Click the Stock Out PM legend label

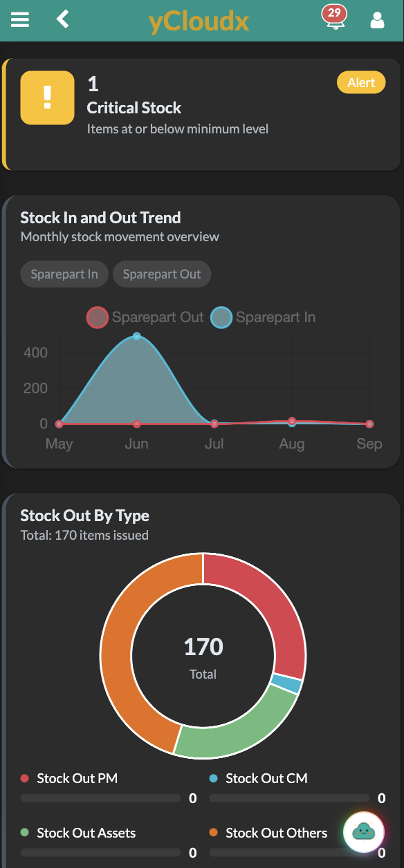pyautogui.click(x=77, y=778)
